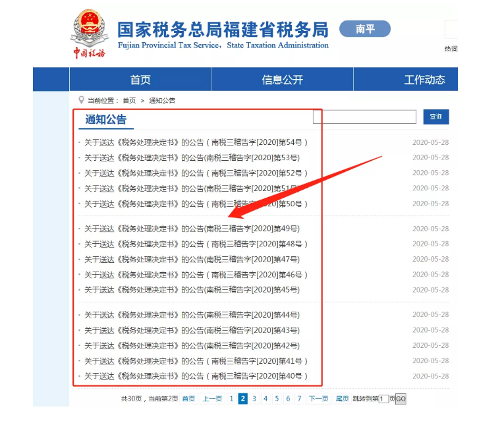Open announcement 南税三稽告字[2020]第46号
504x425 pixels.
pos(196,275)
